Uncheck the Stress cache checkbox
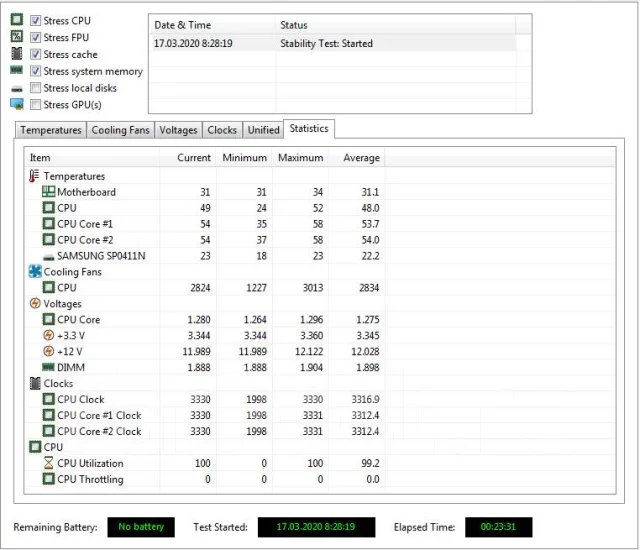 tap(36, 54)
